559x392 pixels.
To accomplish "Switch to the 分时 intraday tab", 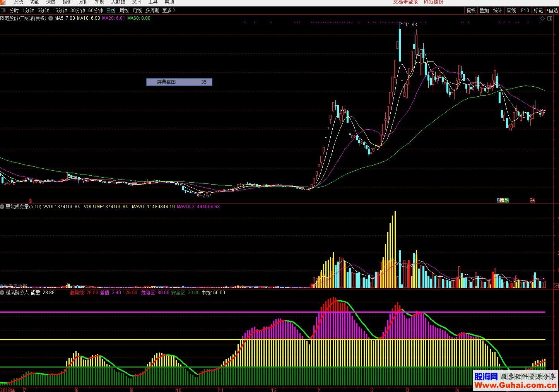I will click(x=14, y=10).
